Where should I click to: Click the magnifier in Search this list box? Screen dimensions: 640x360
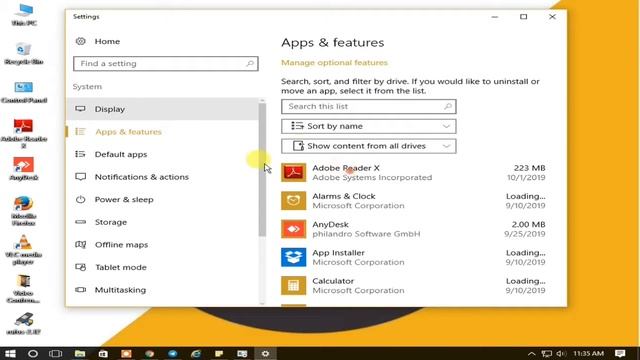click(x=448, y=107)
